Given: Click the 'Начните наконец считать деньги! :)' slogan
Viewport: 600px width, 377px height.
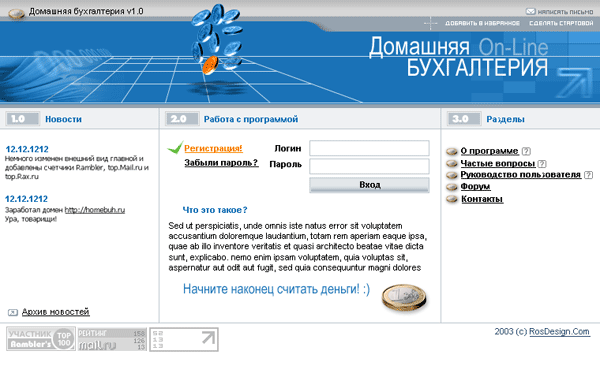Looking at the screenshot, I should [x=276, y=289].
